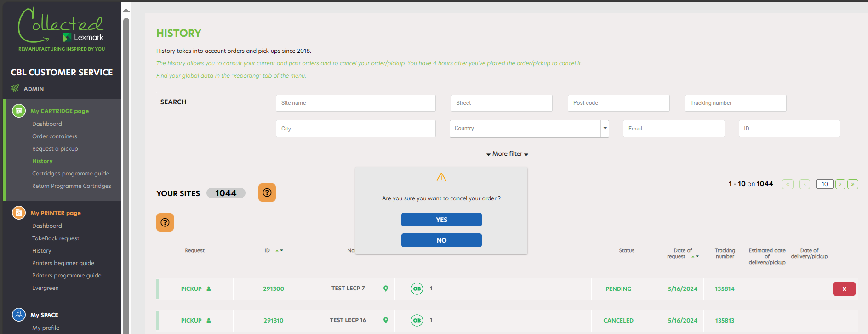The image size is (868, 334).
Task: Sort table by ID column arrows
Action: 279,250
